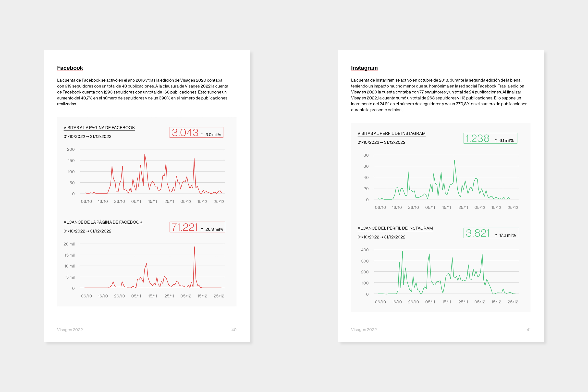Click the up arrow beside 3.0 mil%
Image resolution: width=588 pixels, height=392 pixels.
pyautogui.click(x=202, y=135)
